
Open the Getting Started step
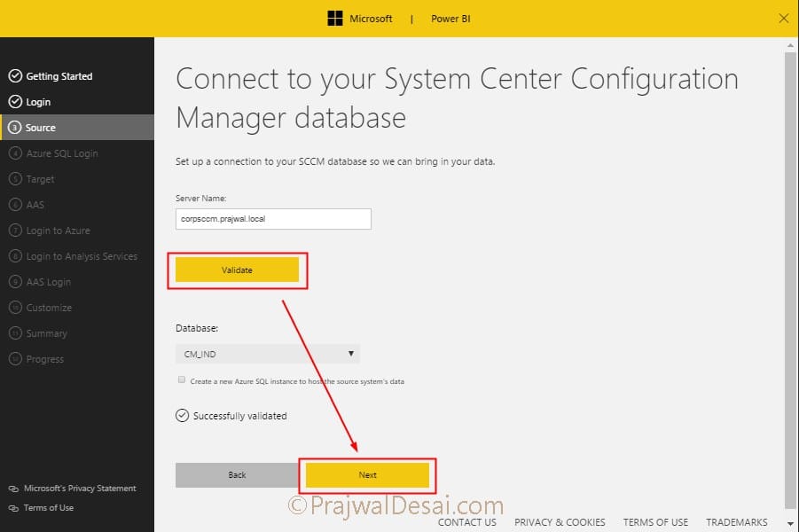[x=59, y=76]
